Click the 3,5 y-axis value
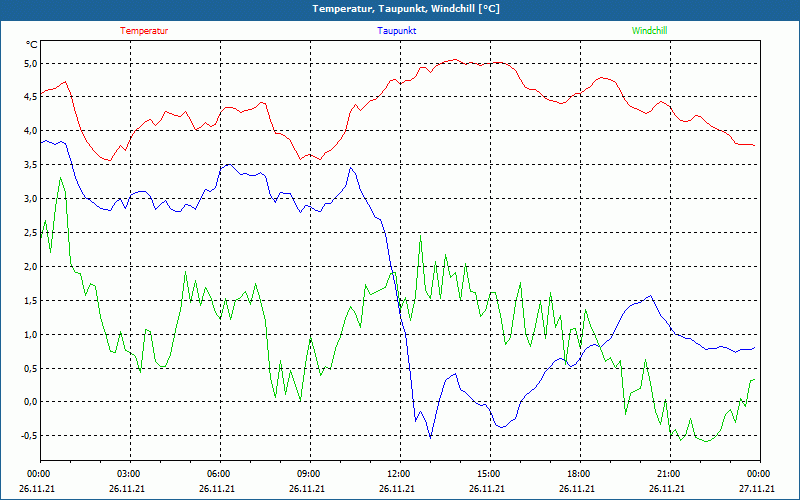The width and height of the screenshot is (800, 500). [x=31, y=165]
